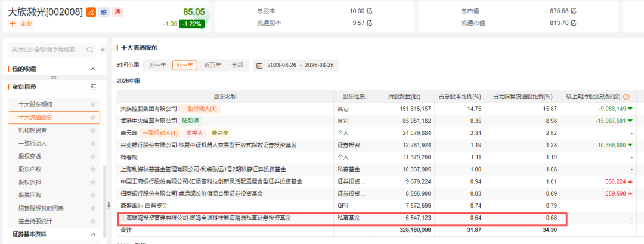Viewport: 644px width, 244px height.
Task: Click 一致行动人(1) tag next to 大族控股集团
Action: pos(200,109)
